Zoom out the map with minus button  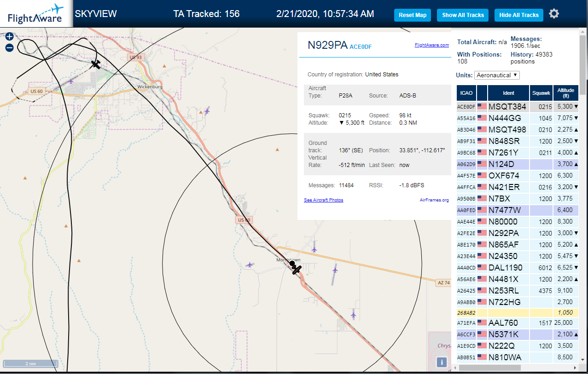point(9,48)
